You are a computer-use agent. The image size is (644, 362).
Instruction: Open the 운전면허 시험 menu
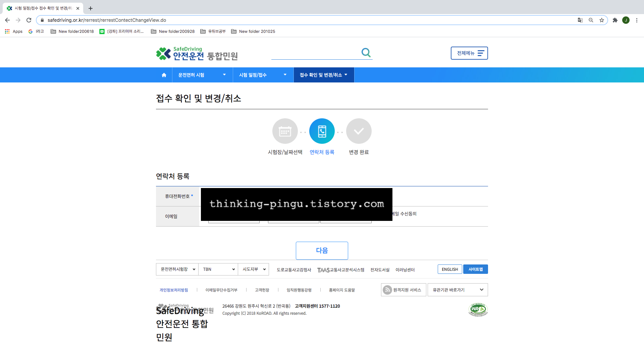tap(202, 75)
